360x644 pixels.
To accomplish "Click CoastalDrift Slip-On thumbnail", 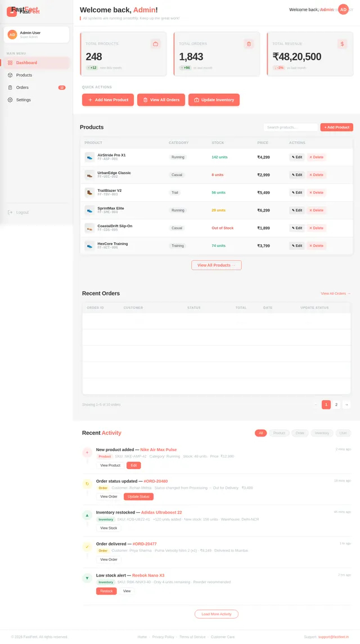I will [89, 228].
